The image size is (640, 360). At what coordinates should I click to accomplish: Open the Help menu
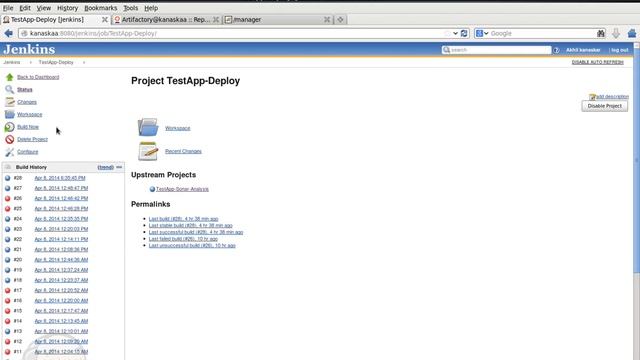tap(151, 8)
